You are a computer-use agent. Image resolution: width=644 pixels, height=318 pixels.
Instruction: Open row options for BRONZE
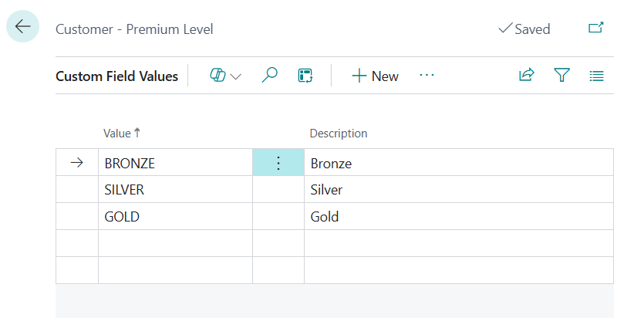278,163
